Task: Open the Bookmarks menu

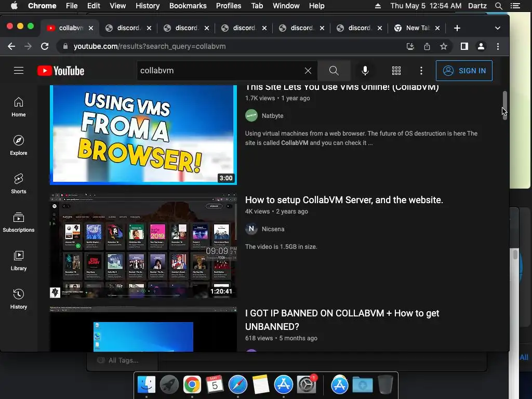Action: [x=188, y=6]
